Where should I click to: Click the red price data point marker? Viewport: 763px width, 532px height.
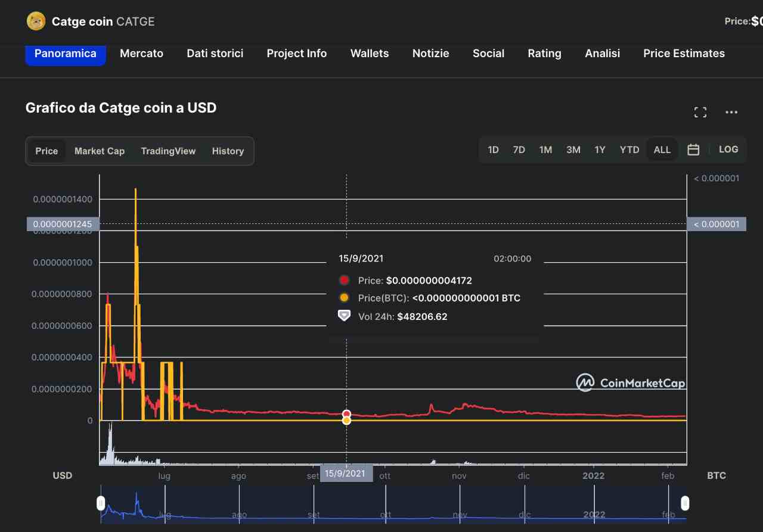346,414
